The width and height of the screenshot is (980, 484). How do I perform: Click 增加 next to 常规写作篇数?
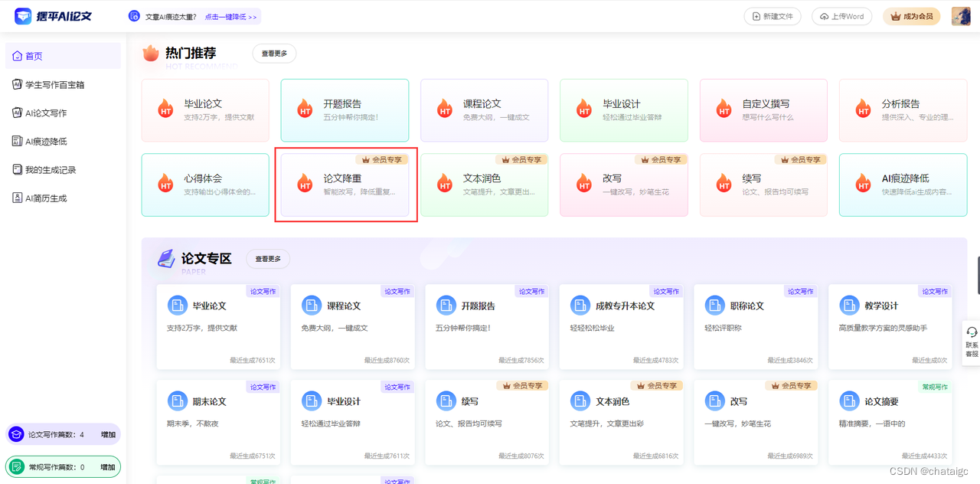[x=108, y=467]
